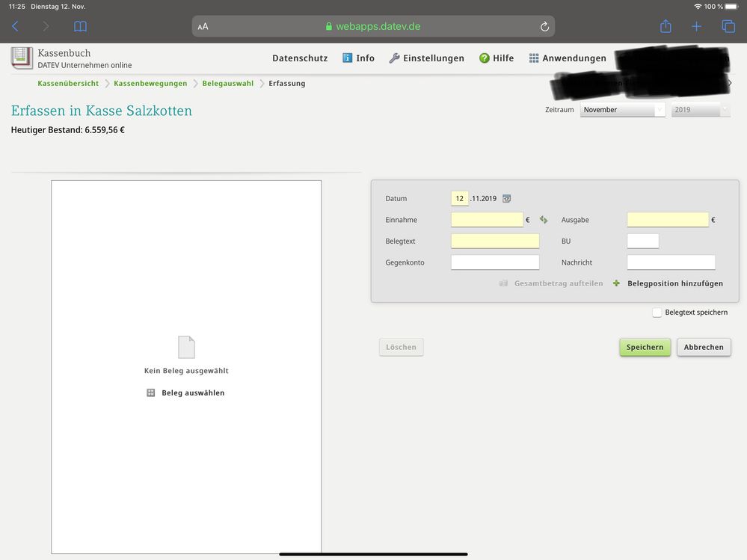Viewport: 747px width, 560px height.
Task: Focus the Einnahme amount field
Action: pyautogui.click(x=487, y=220)
